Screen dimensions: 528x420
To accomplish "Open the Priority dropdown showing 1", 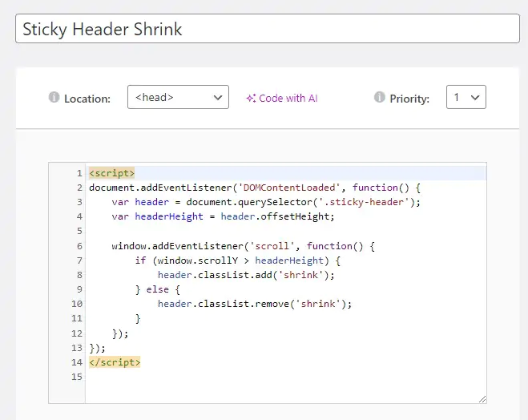I will 466,97.
